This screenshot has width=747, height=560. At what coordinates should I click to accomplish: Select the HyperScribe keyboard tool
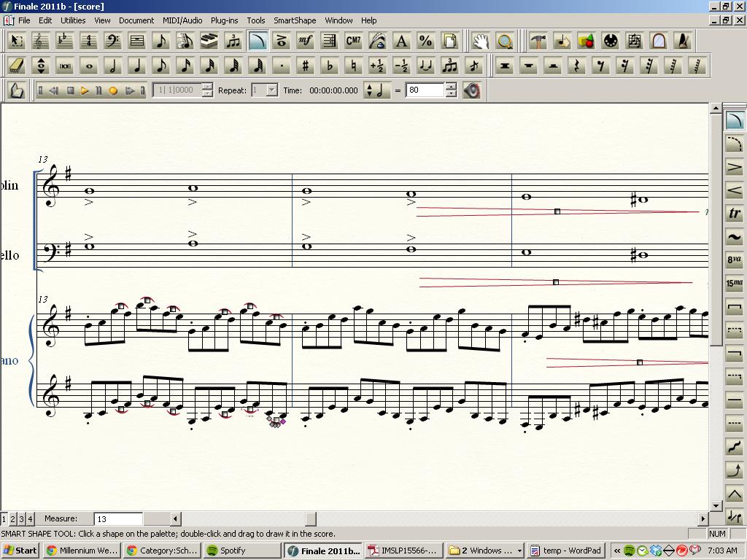[x=209, y=41]
